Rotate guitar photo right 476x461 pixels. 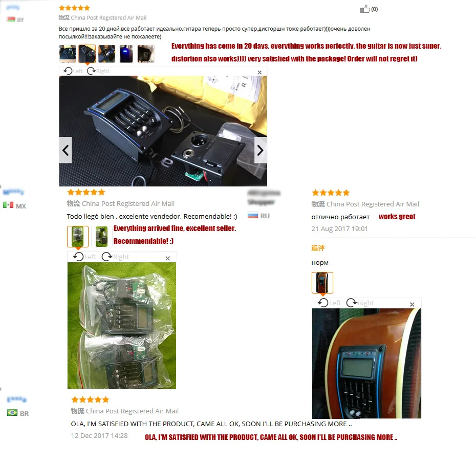click(x=360, y=303)
